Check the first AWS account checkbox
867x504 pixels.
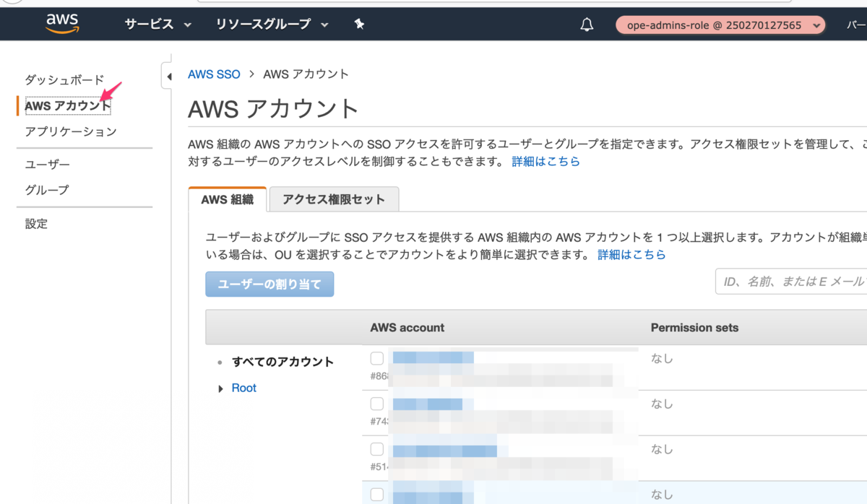pyautogui.click(x=377, y=358)
